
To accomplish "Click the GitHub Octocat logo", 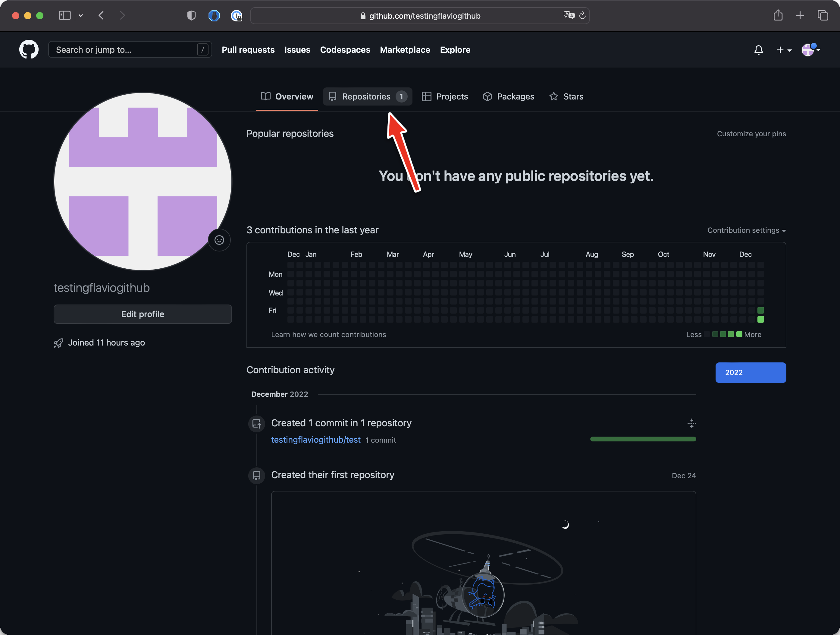I will click(29, 50).
